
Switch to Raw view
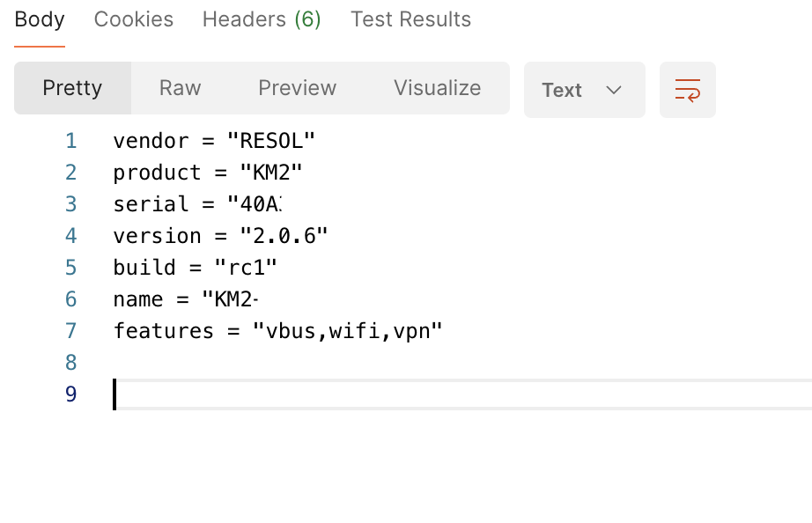tap(180, 88)
